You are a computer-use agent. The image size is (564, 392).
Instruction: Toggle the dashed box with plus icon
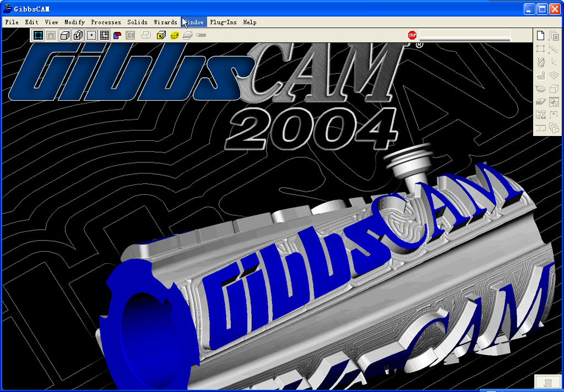pyautogui.click(x=91, y=35)
